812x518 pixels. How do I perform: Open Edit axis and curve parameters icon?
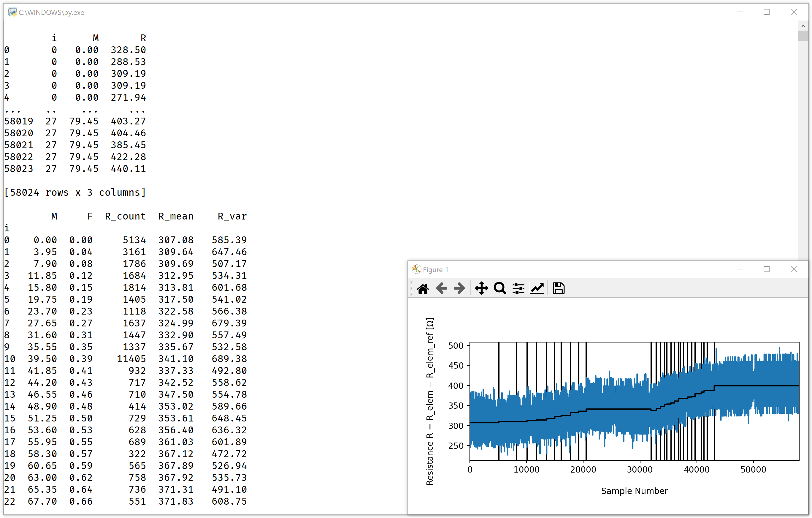pos(537,288)
